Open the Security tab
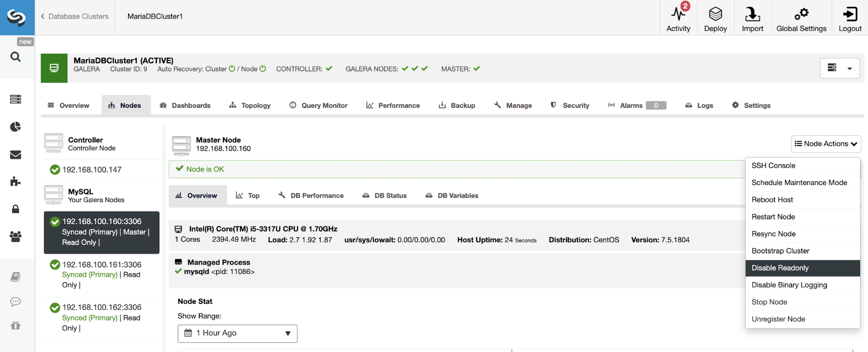Viewport: 868px width, 352px height. click(570, 106)
